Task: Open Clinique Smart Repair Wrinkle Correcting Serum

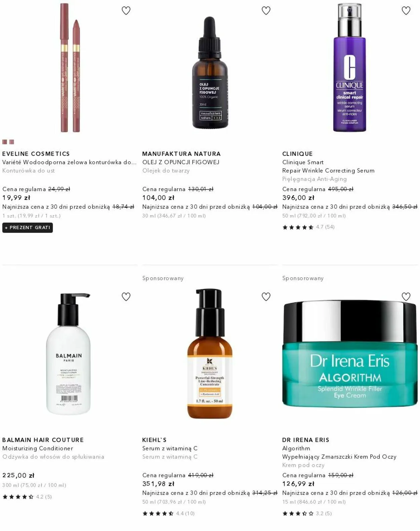Action: pos(328,166)
